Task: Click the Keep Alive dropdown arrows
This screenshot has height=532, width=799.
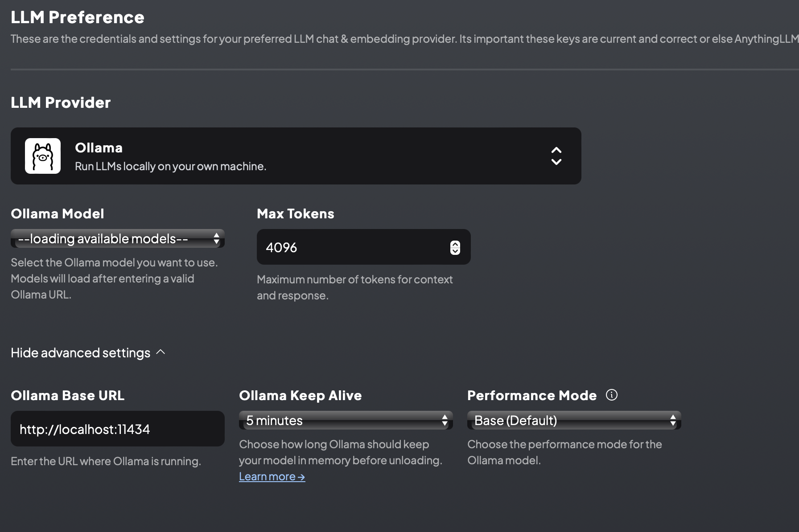Action: point(445,421)
